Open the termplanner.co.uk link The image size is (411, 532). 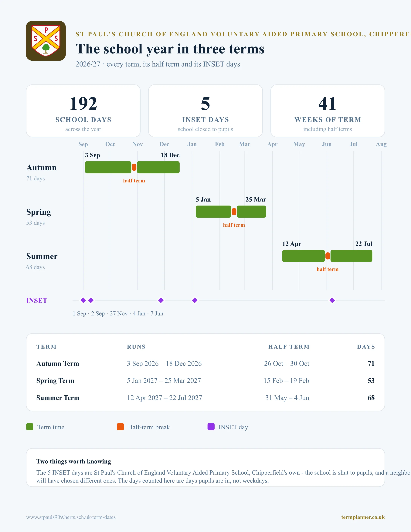point(363,517)
